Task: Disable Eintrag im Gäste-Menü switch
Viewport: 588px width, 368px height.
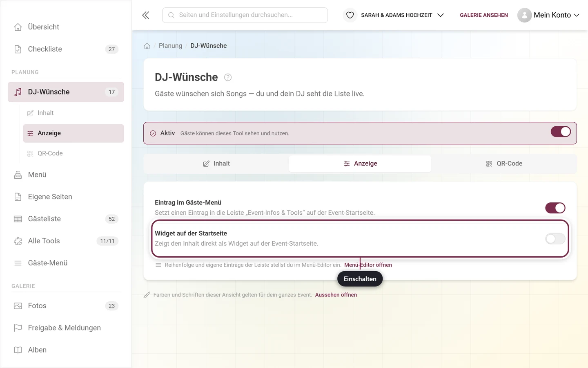Action: [x=555, y=208]
